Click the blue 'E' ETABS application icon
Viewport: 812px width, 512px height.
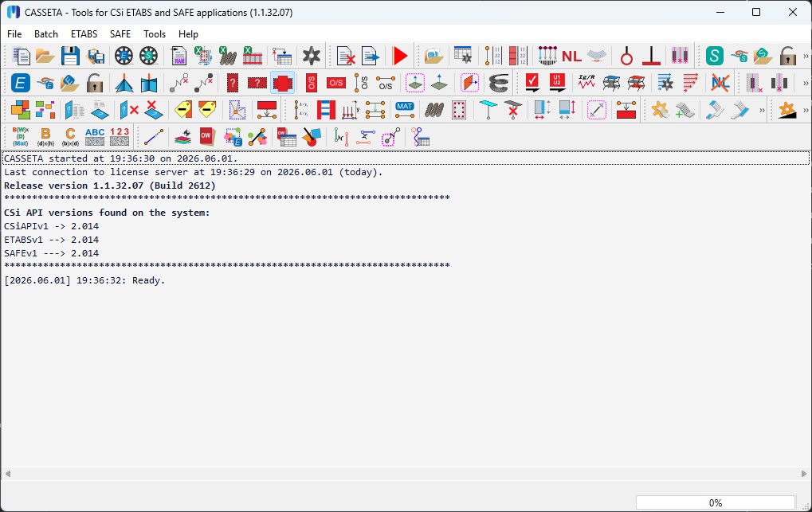point(20,83)
